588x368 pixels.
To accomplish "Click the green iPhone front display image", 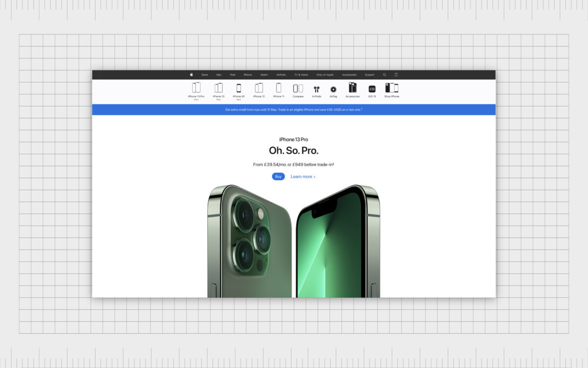I will [x=338, y=241].
